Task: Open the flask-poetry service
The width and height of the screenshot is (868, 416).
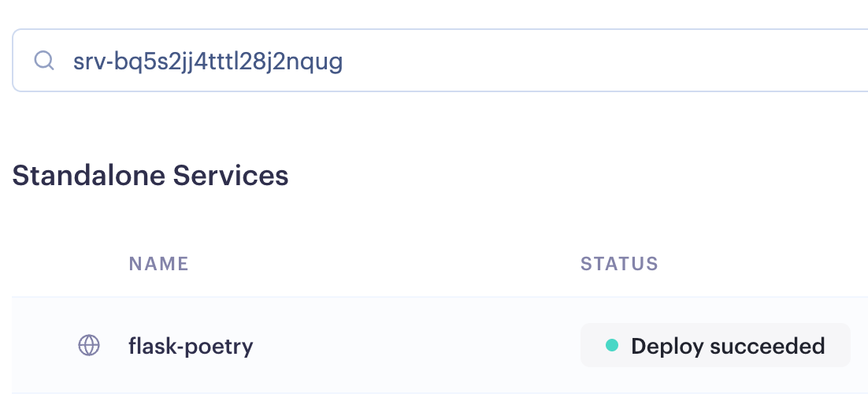Action: 191,345
